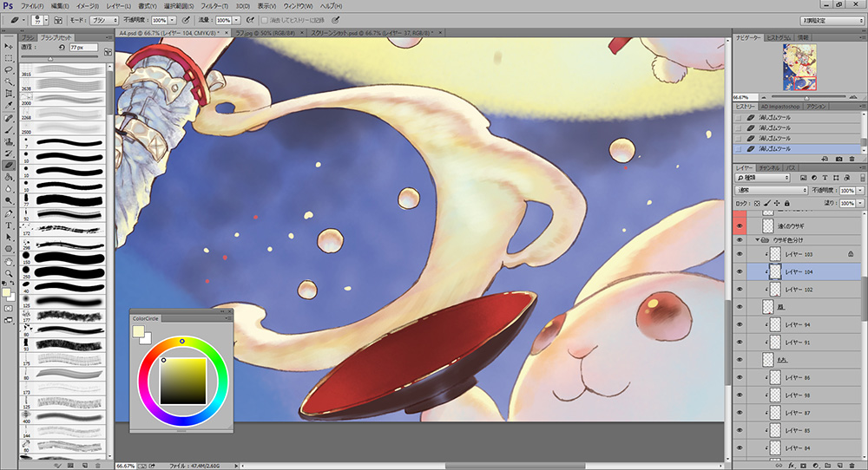868x470 pixels.
Task: Delete current state in History panel
Action: click(x=852, y=159)
